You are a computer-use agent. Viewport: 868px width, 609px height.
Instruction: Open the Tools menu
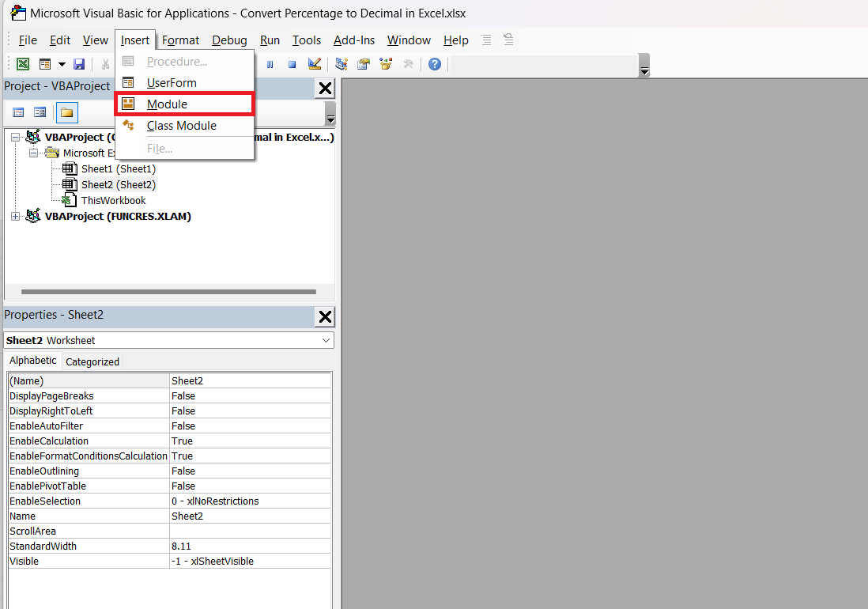click(x=307, y=40)
